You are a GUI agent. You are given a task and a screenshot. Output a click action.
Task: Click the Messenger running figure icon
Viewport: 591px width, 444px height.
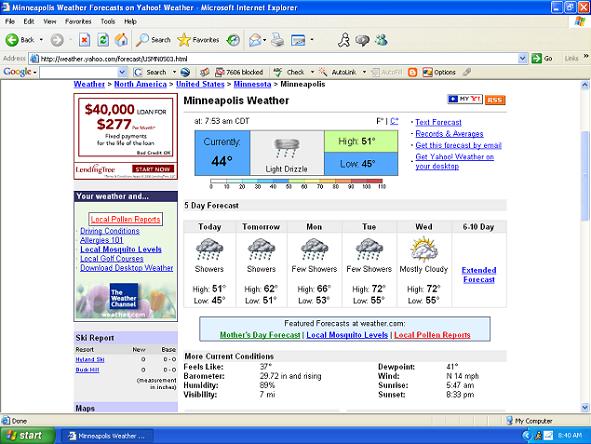343,40
